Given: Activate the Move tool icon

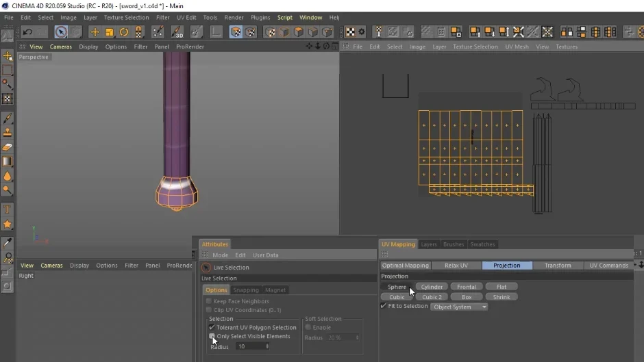Looking at the screenshot, I should pos(95,32).
